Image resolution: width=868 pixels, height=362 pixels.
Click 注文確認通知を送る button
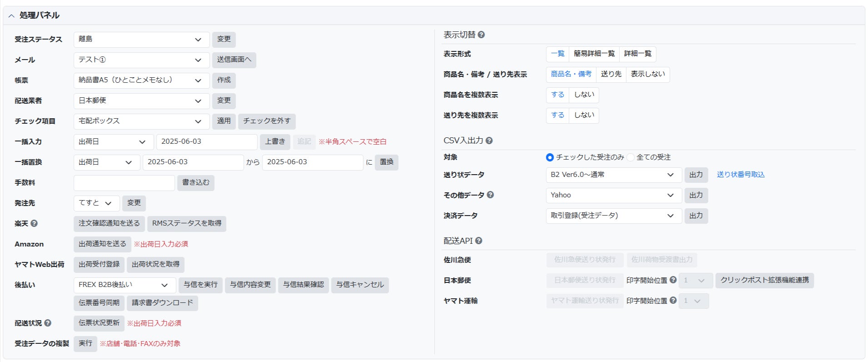[x=109, y=224]
